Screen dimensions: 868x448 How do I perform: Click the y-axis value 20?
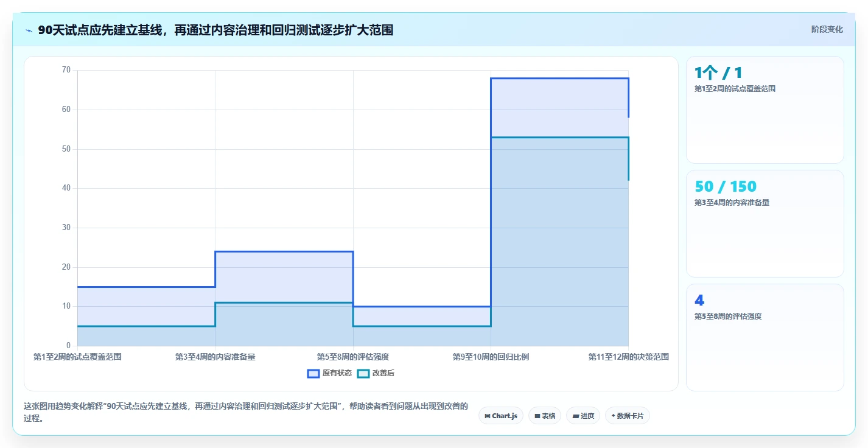[66, 267]
